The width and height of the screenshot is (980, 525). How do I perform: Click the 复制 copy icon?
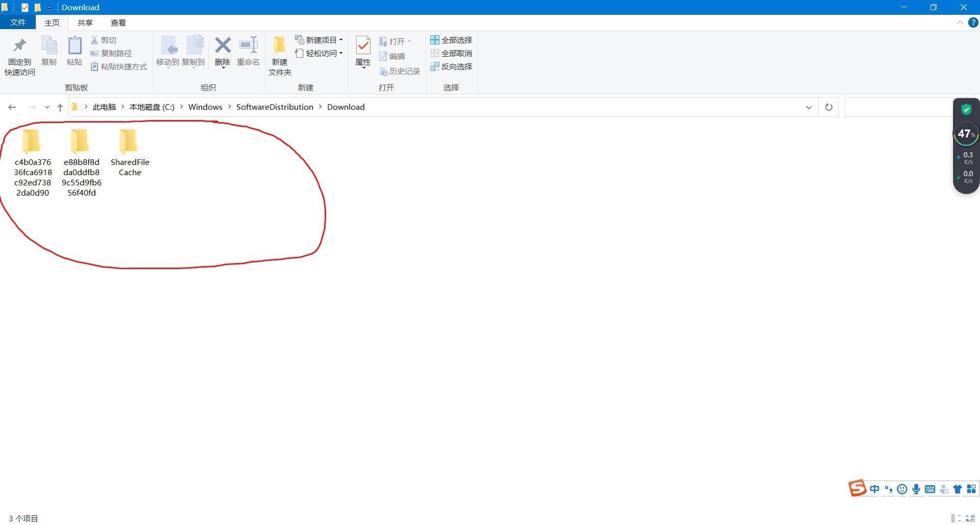(49, 51)
